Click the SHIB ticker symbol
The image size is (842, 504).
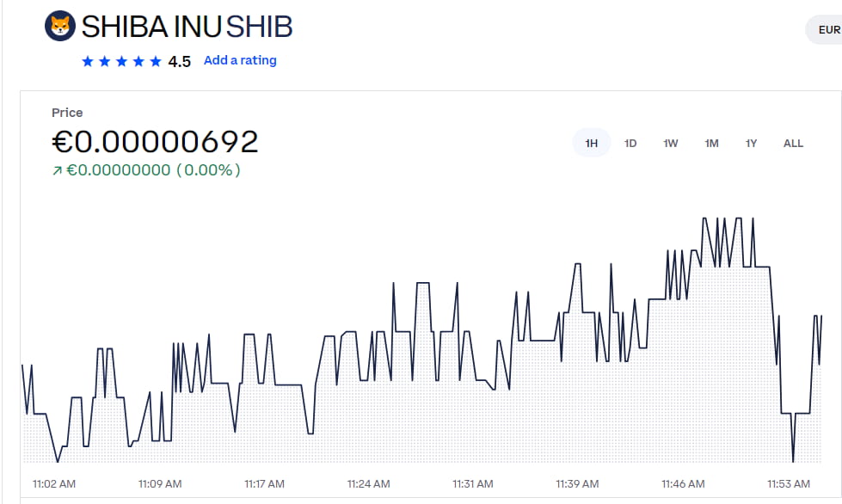tap(260, 27)
